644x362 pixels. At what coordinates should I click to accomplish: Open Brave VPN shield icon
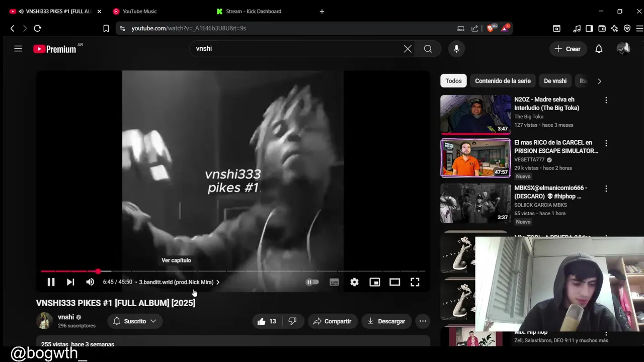[x=627, y=29]
